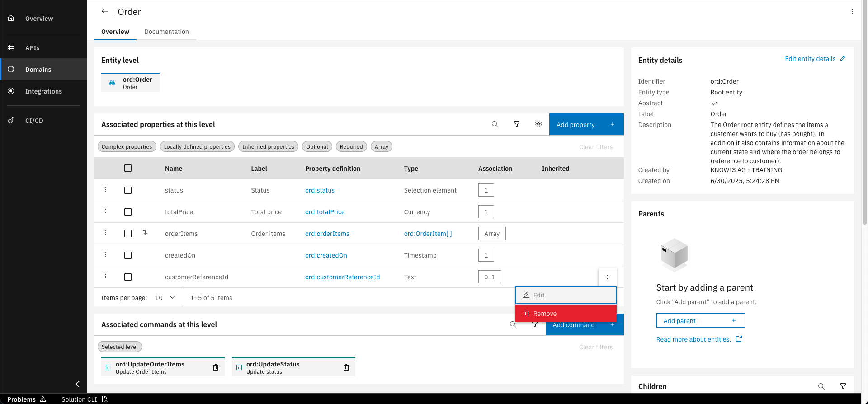
Task: Click the edit pencil for entity details
Action: point(843,59)
